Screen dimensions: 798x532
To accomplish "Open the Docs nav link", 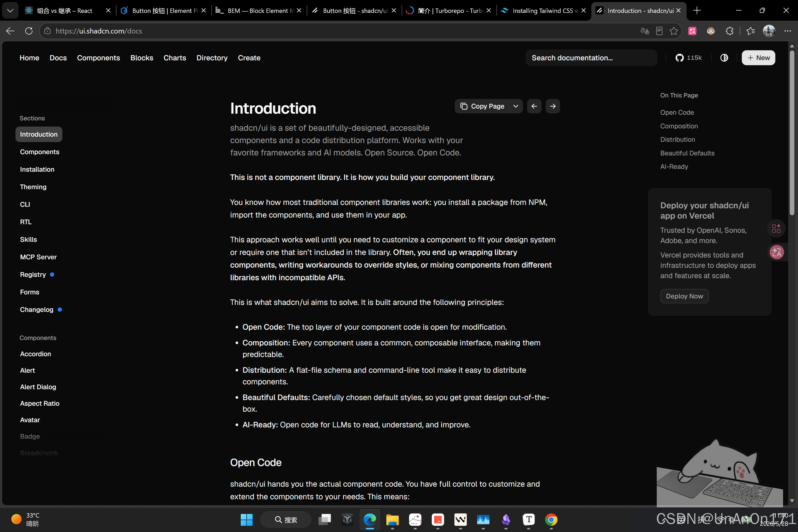I will click(x=58, y=58).
